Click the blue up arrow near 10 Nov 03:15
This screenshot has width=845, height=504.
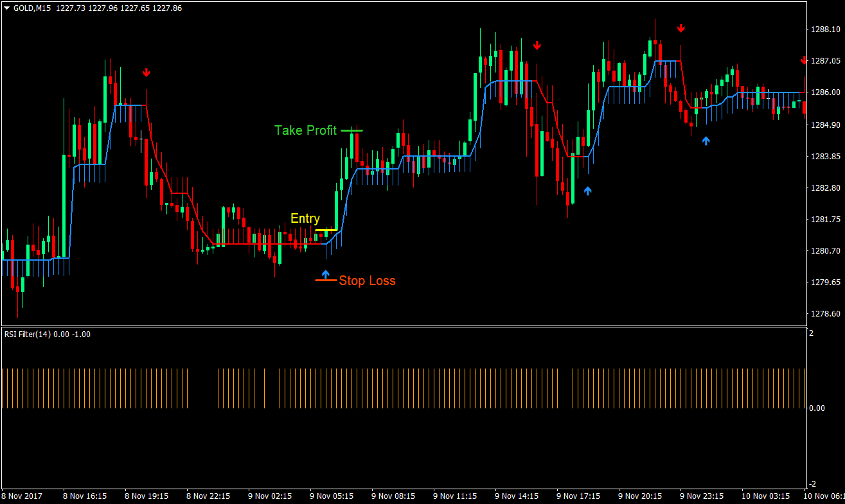tap(706, 141)
